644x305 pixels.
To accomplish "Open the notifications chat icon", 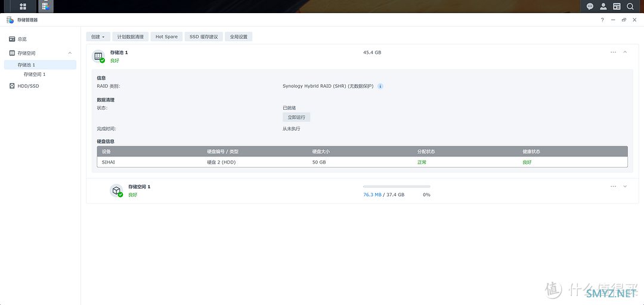I will coord(590,6).
